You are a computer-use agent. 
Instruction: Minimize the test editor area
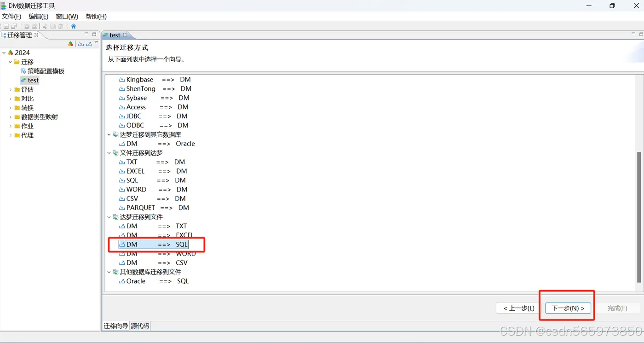coord(634,34)
